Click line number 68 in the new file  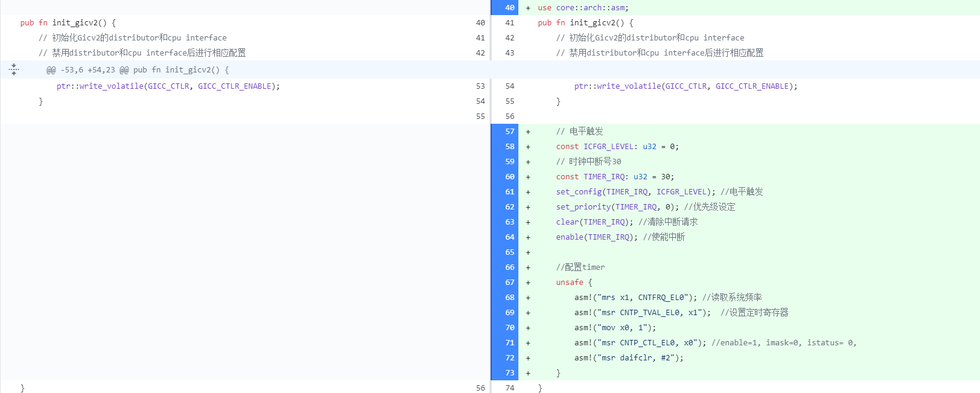click(x=509, y=298)
